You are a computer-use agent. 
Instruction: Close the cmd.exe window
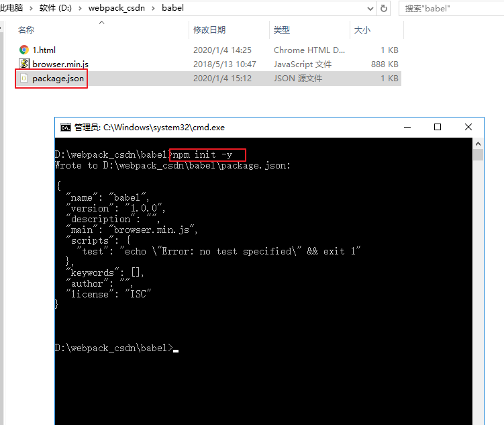[x=468, y=128]
